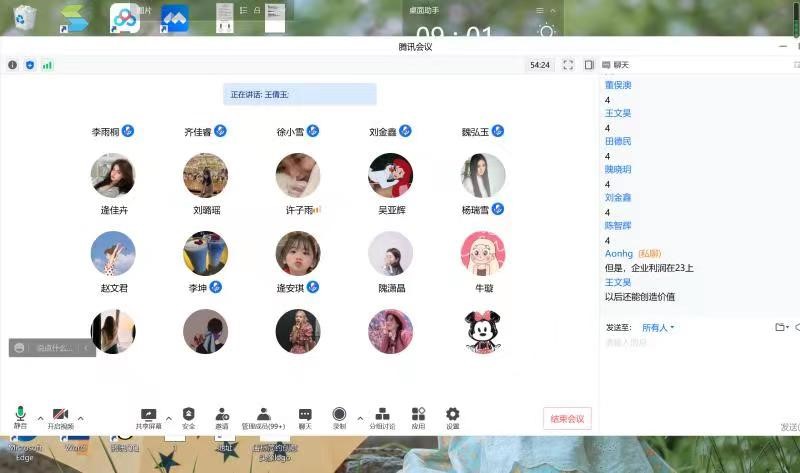Image resolution: width=800 pixels, height=473 pixels.
Task: Click the meeting info icon at top-left
Action: coord(13,65)
